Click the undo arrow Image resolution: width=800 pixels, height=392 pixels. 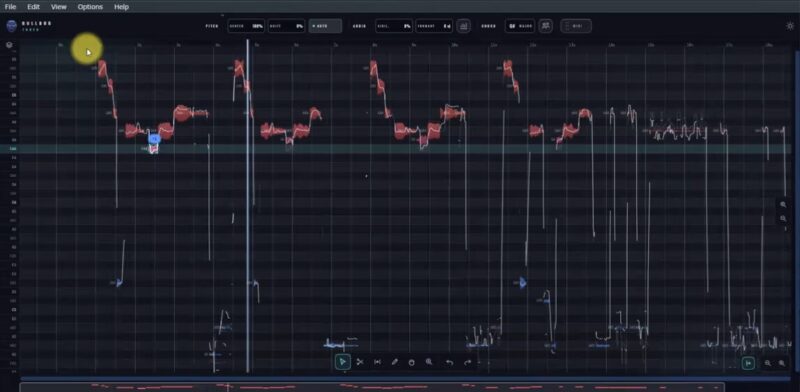(449, 362)
